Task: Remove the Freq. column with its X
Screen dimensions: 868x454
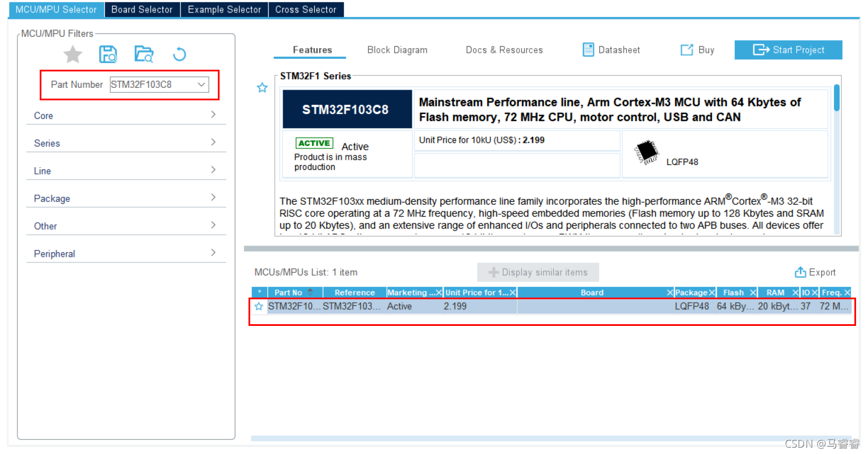Action: [x=847, y=292]
